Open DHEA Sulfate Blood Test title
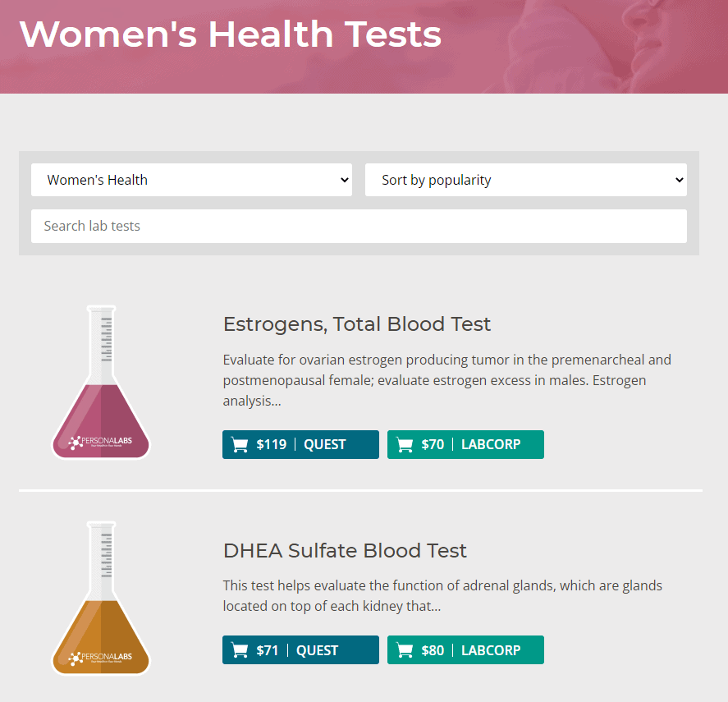This screenshot has width=728, height=702. pos(345,551)
